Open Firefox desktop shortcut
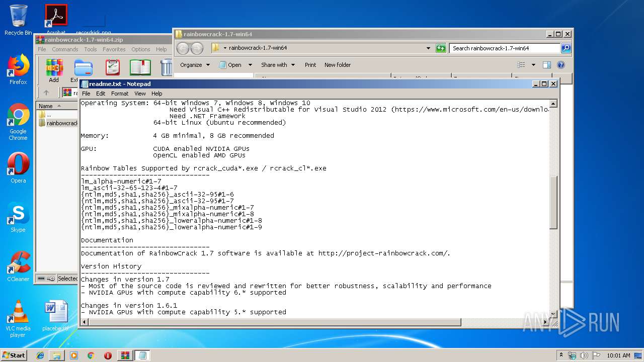Viewport: 644px width, 362px height. click(x=18, y=69)
